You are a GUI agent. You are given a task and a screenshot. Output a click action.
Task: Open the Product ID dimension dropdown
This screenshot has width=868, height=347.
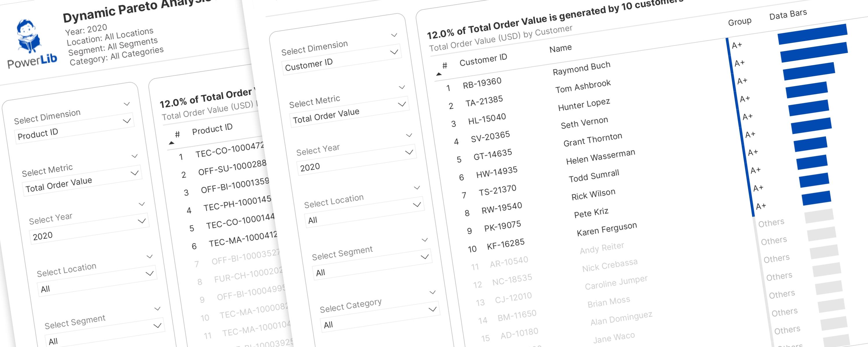[74, 128]
